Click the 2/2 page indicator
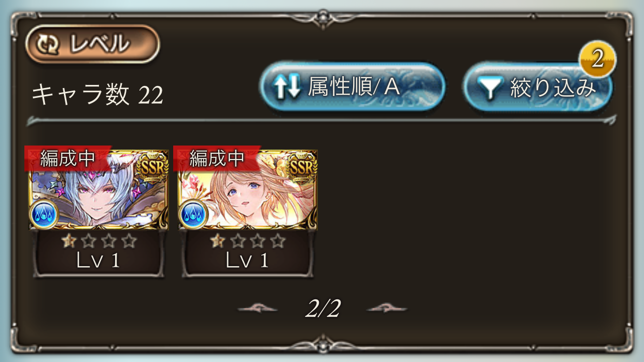 (323, 309)
